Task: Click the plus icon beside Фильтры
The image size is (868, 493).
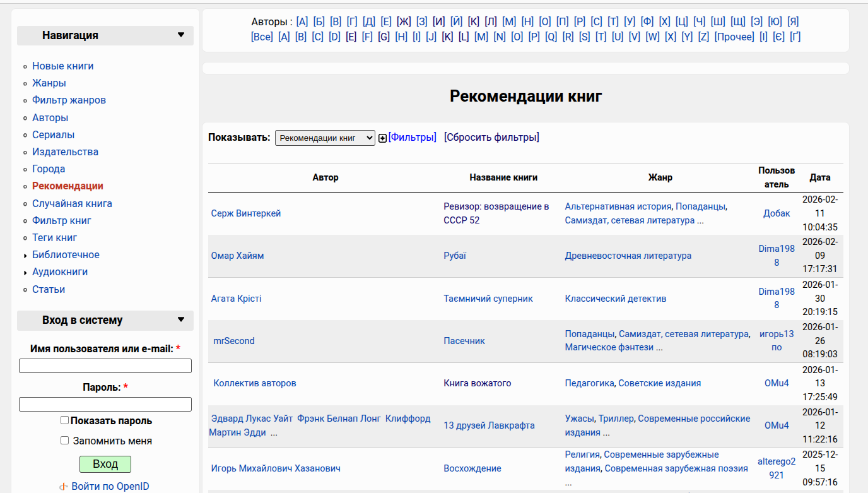Action: click(382, 138)
